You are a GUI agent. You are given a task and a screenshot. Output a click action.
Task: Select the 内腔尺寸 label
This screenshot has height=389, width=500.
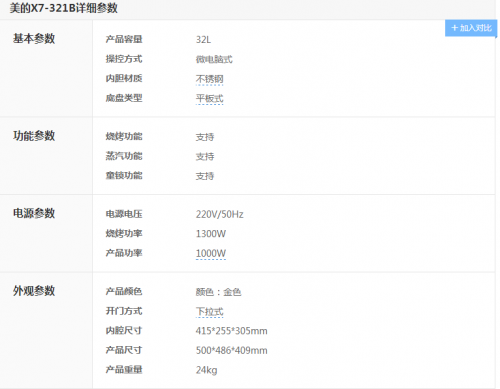pos(124,330)
